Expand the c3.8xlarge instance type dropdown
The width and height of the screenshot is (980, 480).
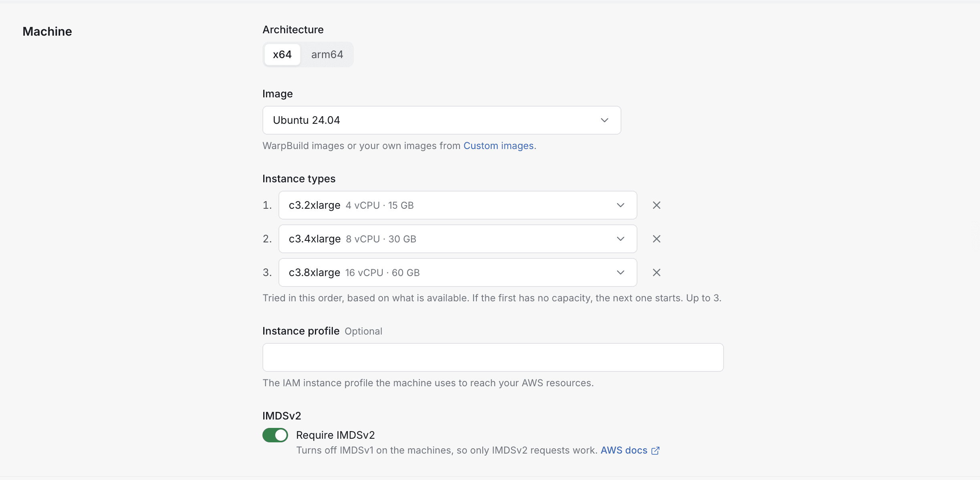(x=458, y=272)
